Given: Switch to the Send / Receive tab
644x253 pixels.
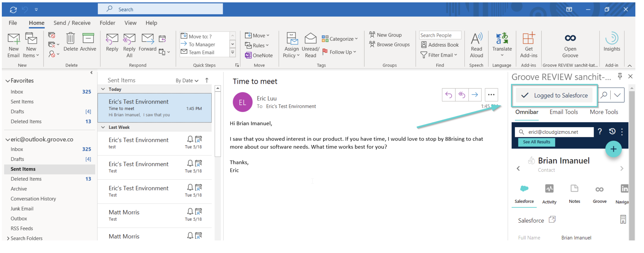Looking at the screenshot, I should click(x=72, y=23).
